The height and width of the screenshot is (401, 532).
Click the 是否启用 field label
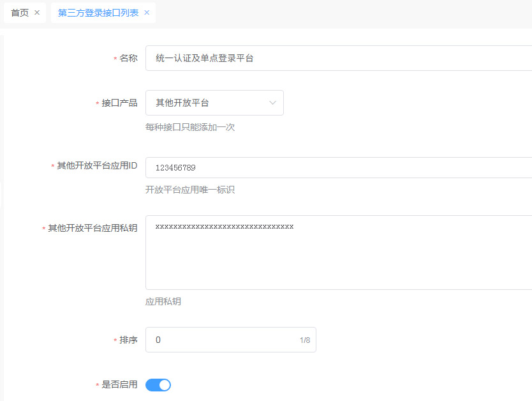coord(119,385)
